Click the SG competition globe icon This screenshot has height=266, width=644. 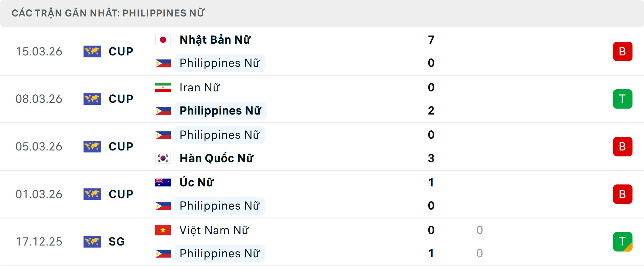92,241
